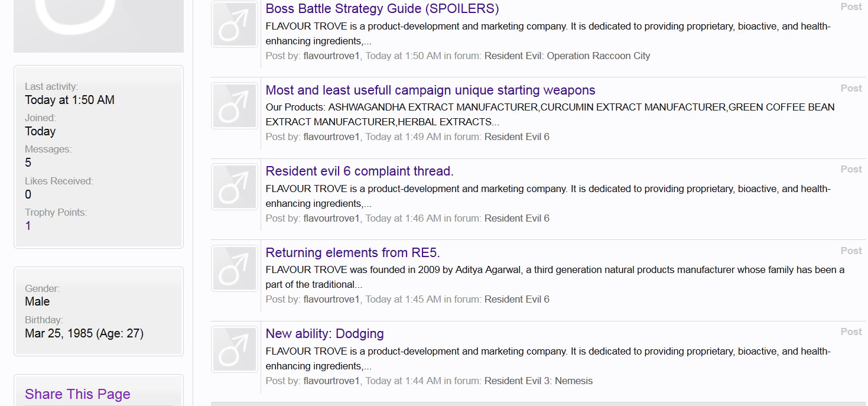This screenshot has height=406, width=868.
Task: Open Resident Evil 6 forum from complaint thread post
Action: [517, 219]
